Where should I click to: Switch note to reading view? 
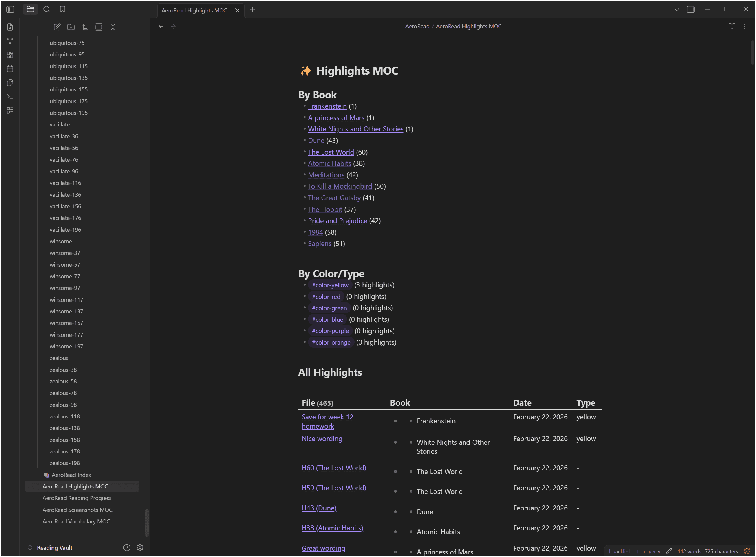pyautogui.click(x=732, y=26)
